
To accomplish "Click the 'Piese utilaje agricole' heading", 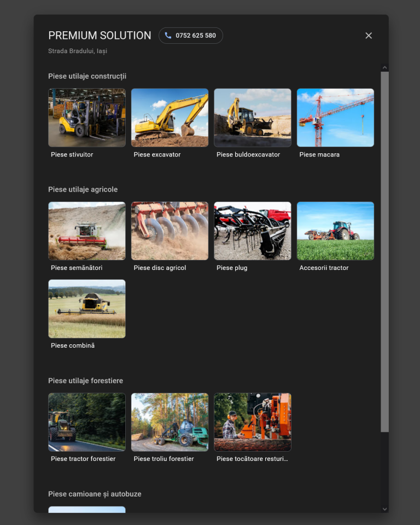I will pyautogui.click(x=83, y=189).
